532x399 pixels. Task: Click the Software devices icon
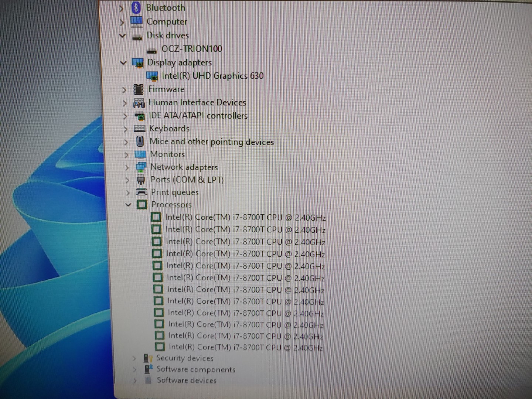pyautogui.click(x=149, y=380)
